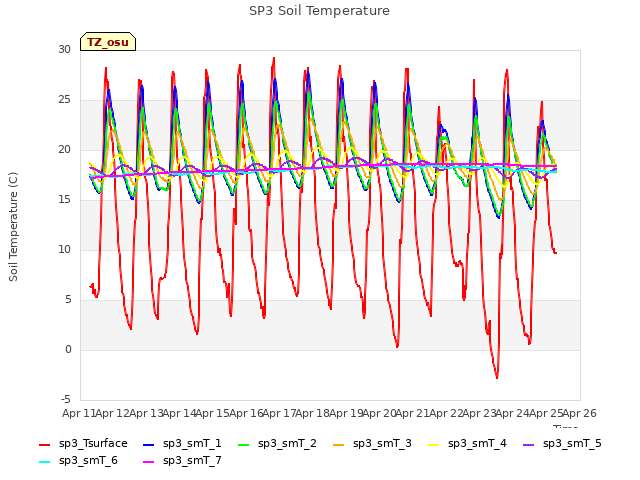Toggle the sp3_smT_3 legend entry

[372, 444]
